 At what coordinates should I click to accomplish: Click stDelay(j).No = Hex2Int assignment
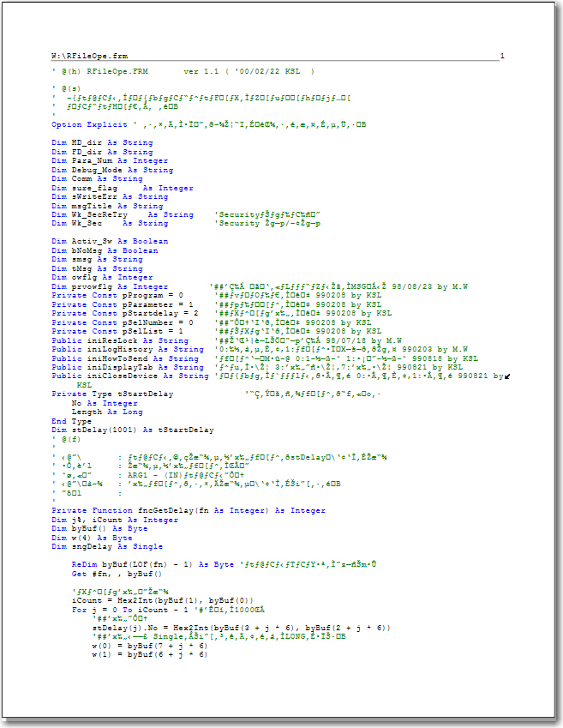242,628
